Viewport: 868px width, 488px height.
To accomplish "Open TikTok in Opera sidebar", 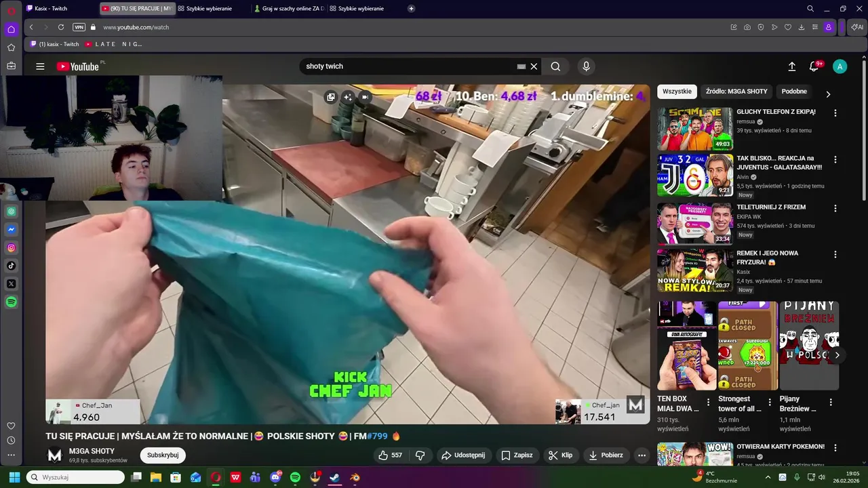I will pos(11,266).
